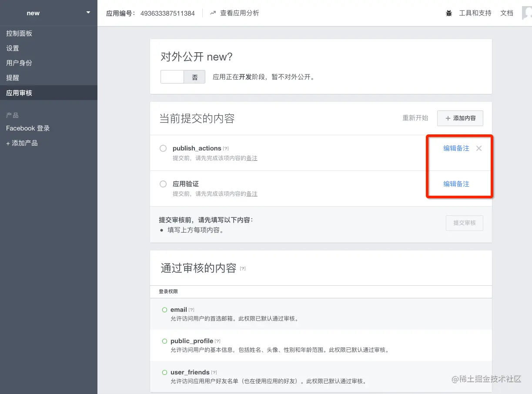This screenshot has height=394, width=532.
Task: Open Facebook 登录 product page
Action: coord(28,128)
